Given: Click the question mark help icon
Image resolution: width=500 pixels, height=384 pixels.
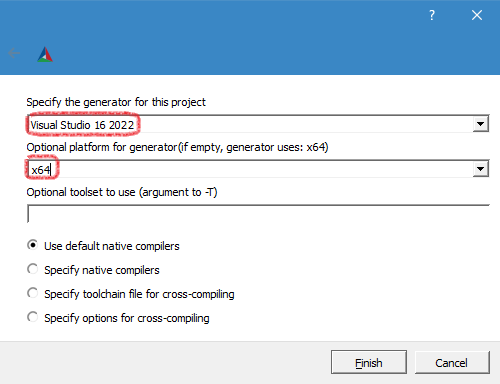Looking at the screenshot, I should point(432,15).
